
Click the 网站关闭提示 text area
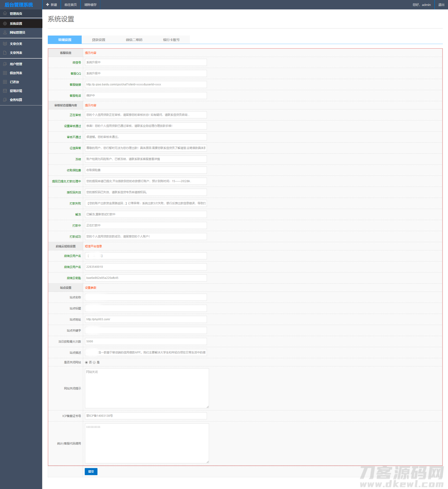(x=147, y=388)
